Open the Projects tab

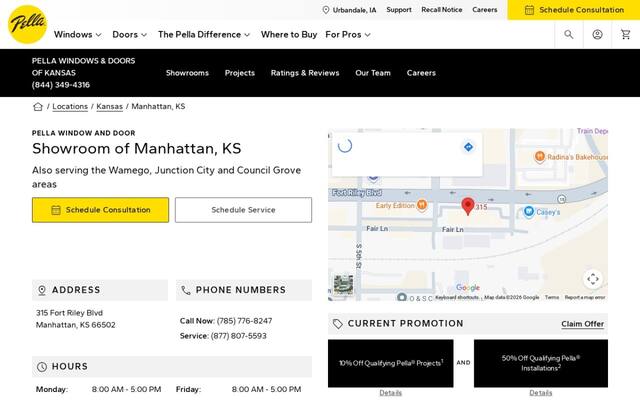click(x=240, y=73)
